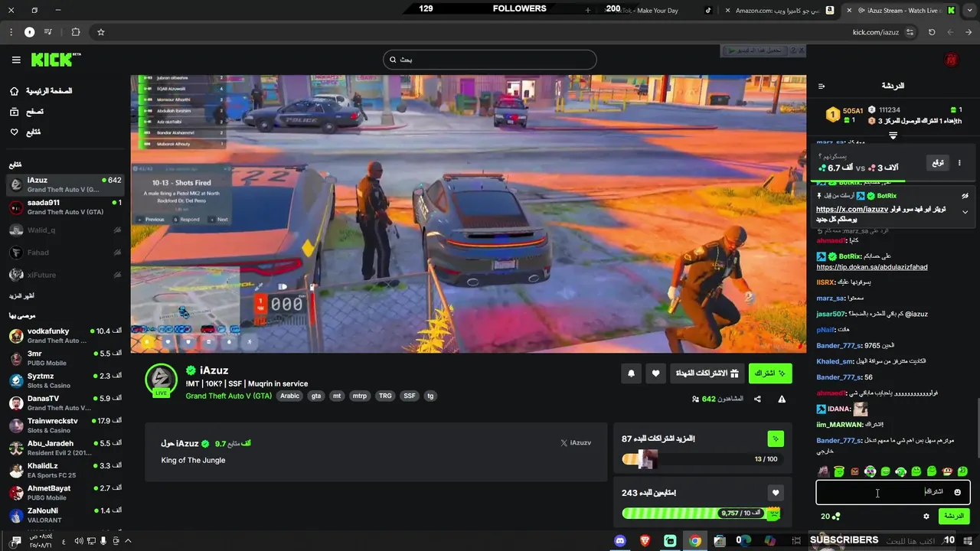Open recommended channel ZaNouNi
Image resolution: width=980 pixels, height=551 pixels.
[x=65, y=514]
